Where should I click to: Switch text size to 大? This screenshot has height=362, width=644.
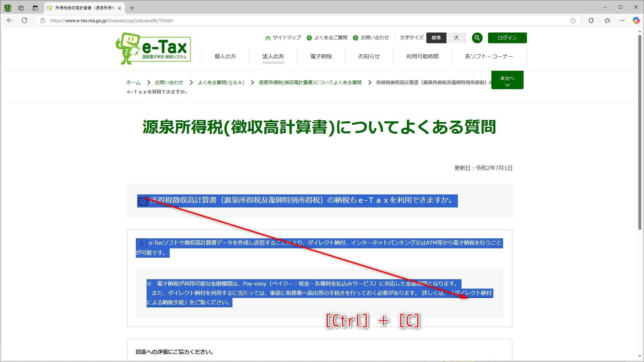(x=456, y=38)
